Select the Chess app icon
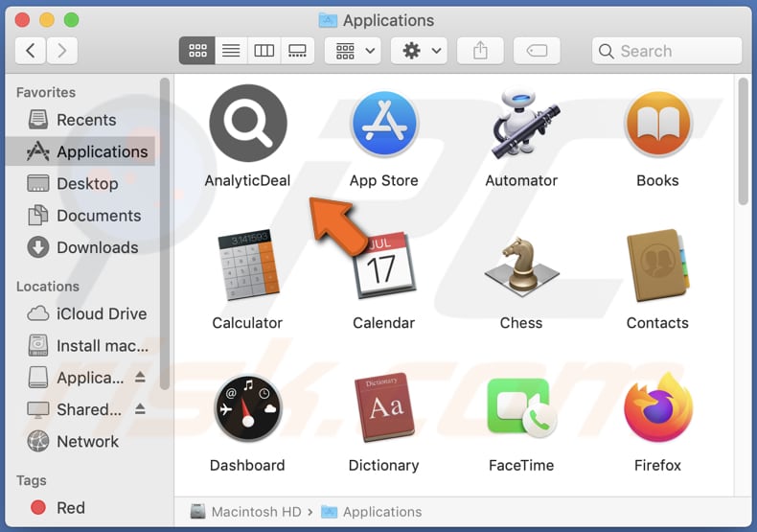Image resolution: width=757 pixels, height=532 pixels. point(521,266)
